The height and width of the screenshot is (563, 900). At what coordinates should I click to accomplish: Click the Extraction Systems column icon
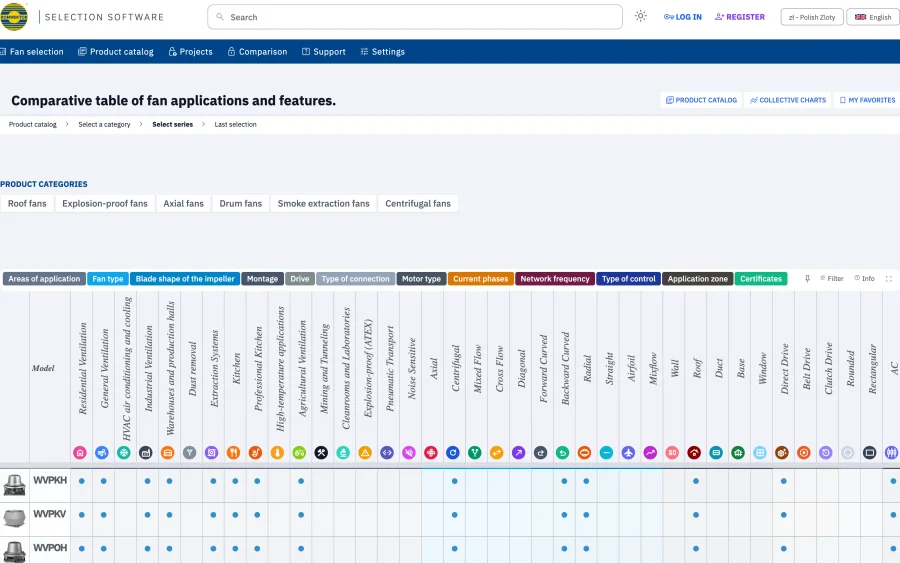click(211, 453)
